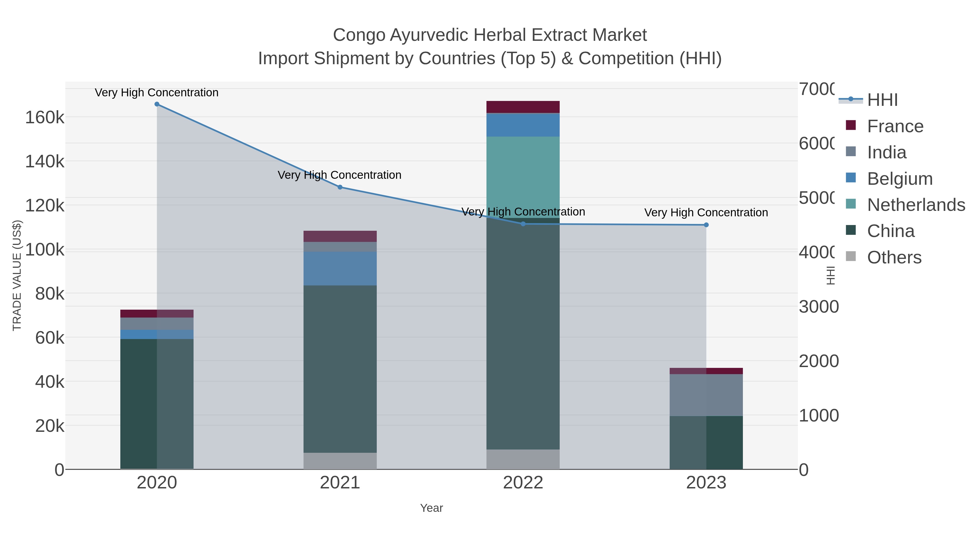Click the Belgium blue legend swatch
Screen dimensions: 980x551
pyautogui.click(x=851, y=178)
